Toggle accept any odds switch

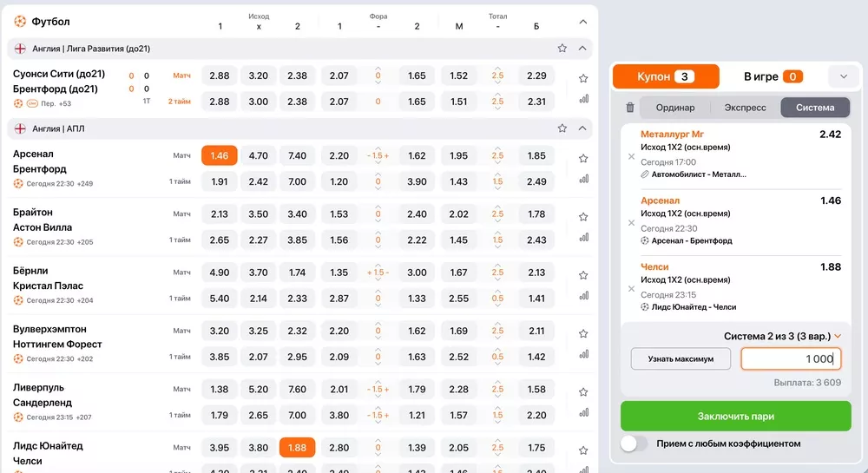(635, 443)
